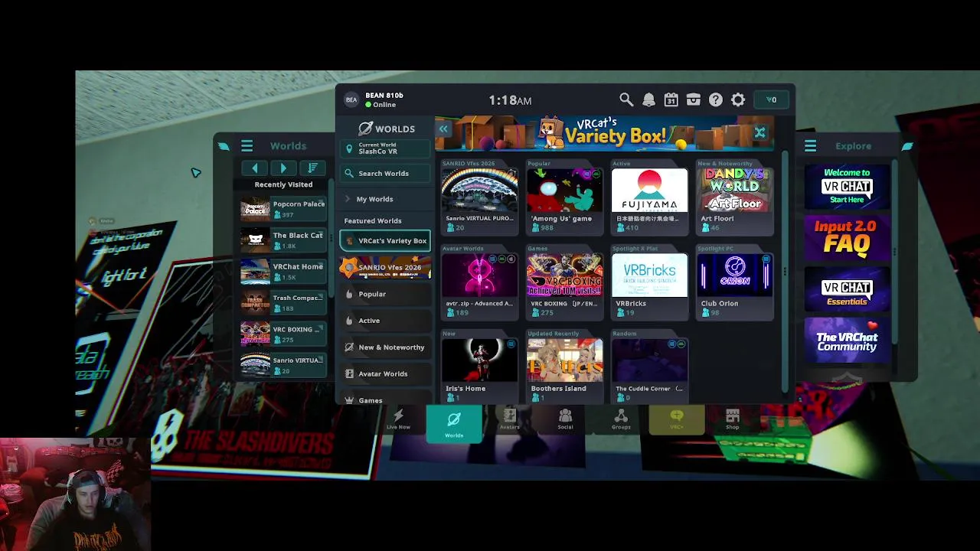
Task: Open Dandy's World Art Floor card
Action: tap(735, 197)
